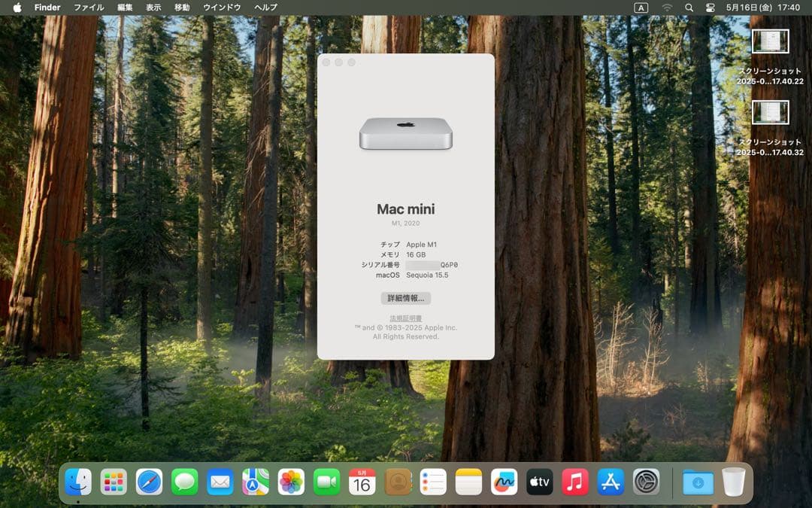The height and width of the screenshot is (508, 812).
Task: Open Safari from the Dock
Action: (150, 482)
